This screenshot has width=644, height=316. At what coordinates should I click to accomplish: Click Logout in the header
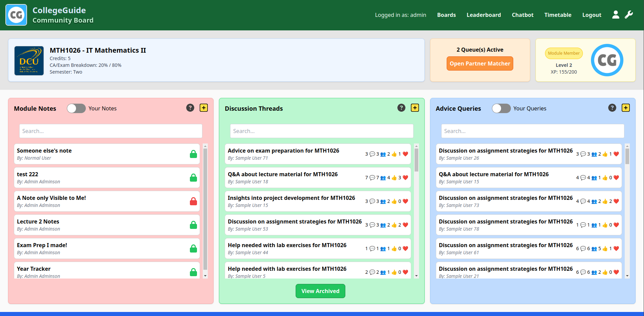(592, 15)
